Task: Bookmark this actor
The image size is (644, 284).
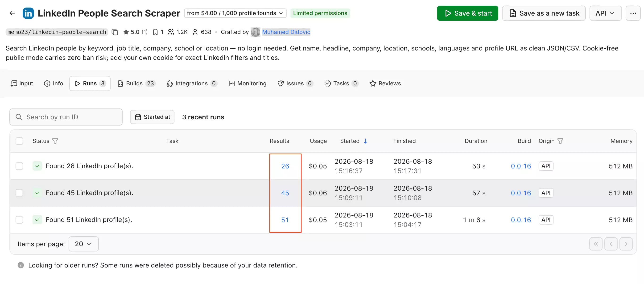Action: [155, 32]
